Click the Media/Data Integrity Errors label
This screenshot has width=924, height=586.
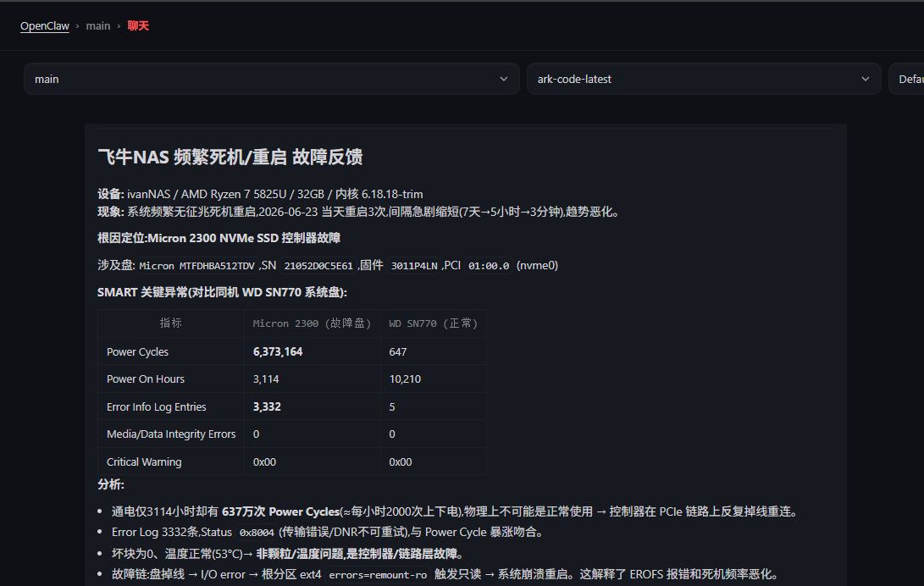[171, 434]
